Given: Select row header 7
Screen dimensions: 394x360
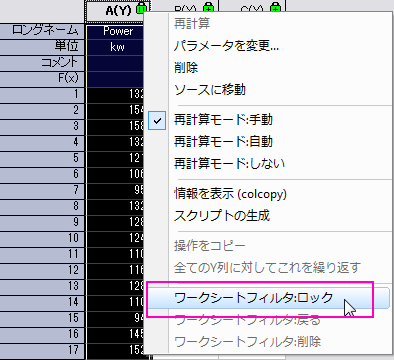Looking at the screenshot, I should pyautogui.click(x=43, y=190).
